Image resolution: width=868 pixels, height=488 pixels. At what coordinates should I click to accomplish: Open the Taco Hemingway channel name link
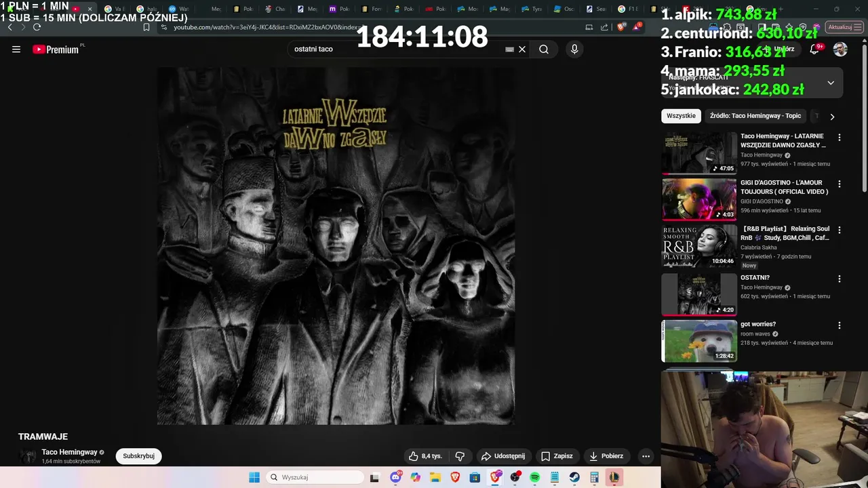click(x=69, y=452)
